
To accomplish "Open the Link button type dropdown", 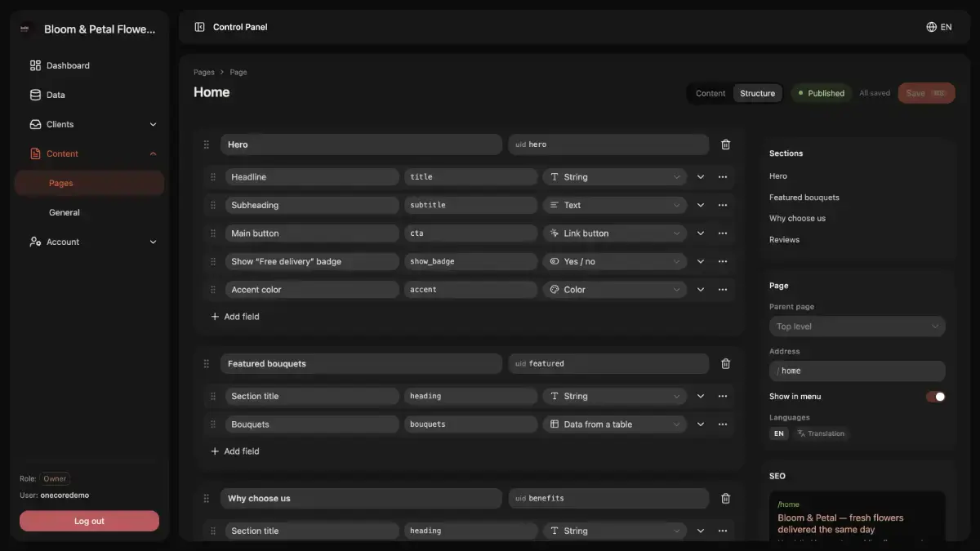I will point(615,233).
